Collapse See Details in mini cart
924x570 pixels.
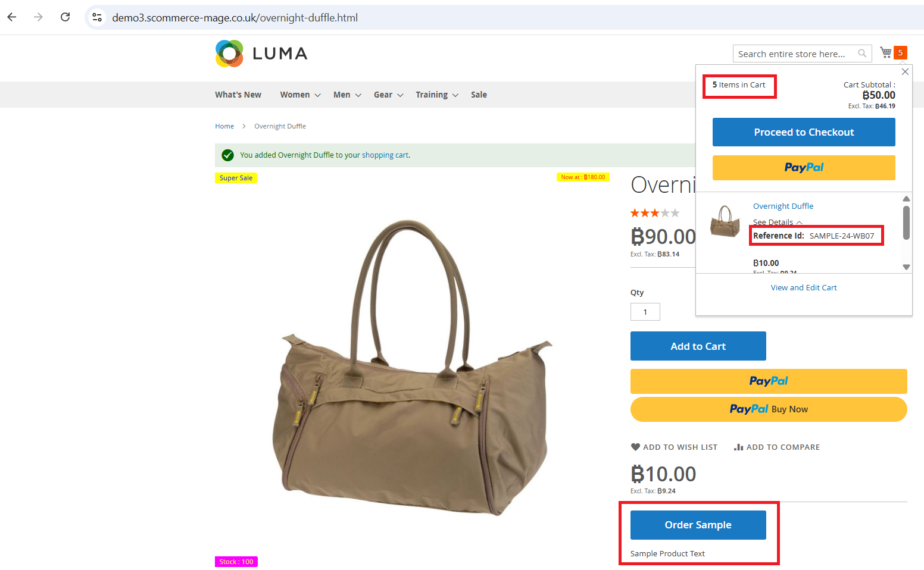coord(778,222)
